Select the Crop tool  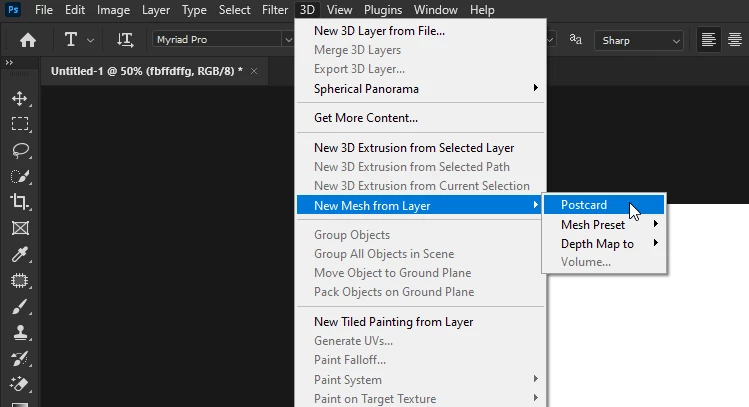tap(20, 202)
